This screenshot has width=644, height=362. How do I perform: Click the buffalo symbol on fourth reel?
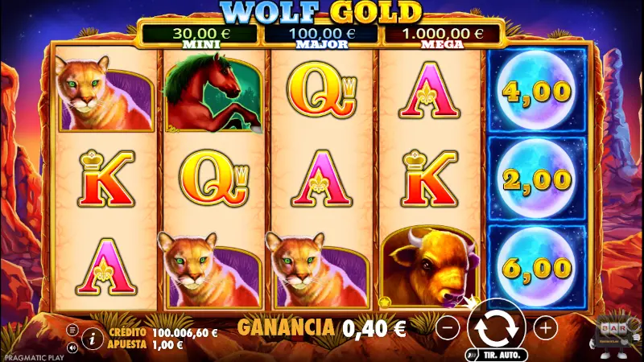coord(430,267)
